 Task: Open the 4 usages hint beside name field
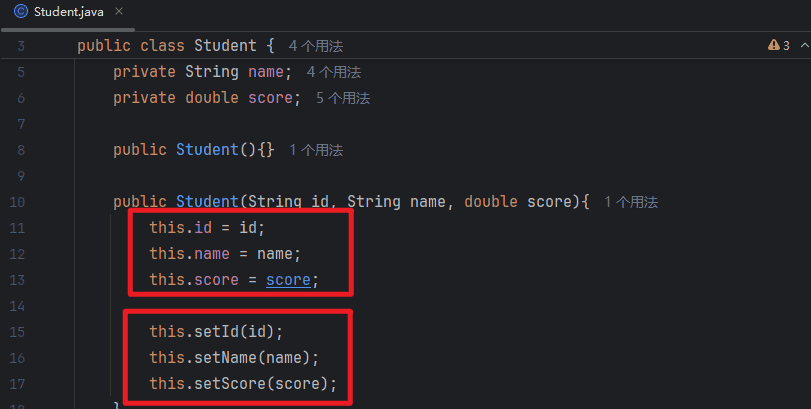(x=333, y=72)
